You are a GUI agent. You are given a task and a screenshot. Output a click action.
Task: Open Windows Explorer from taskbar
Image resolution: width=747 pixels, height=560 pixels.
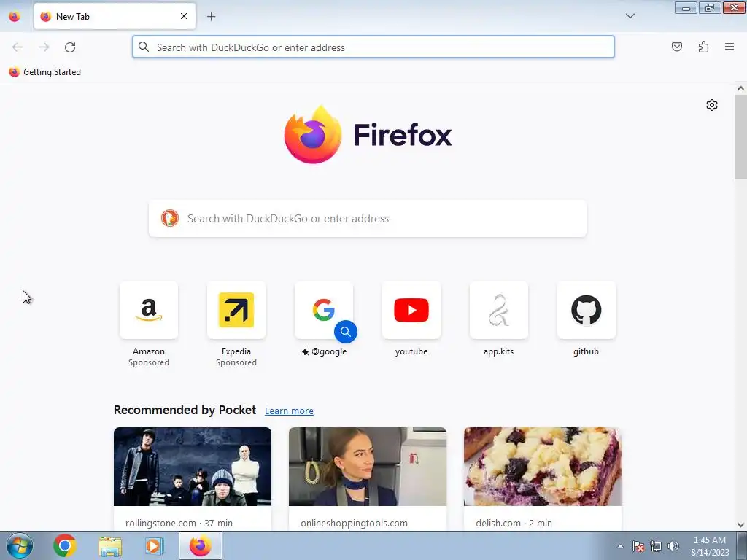(x=110, y=545)
